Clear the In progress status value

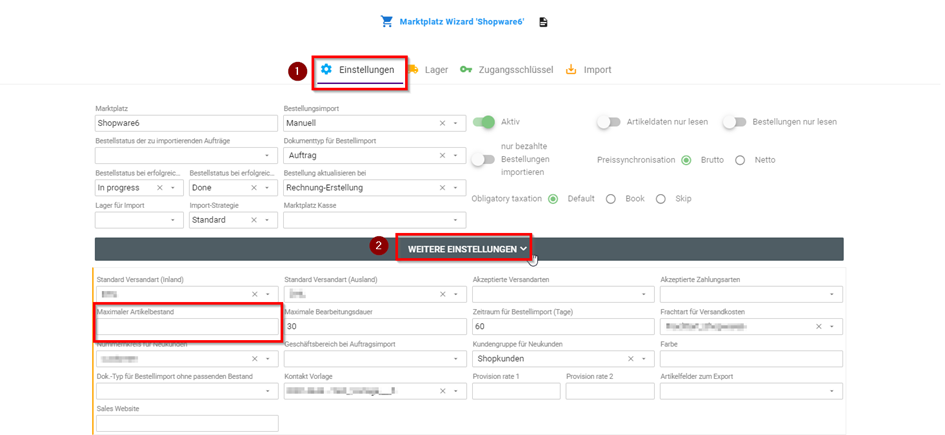click(160, 188)
